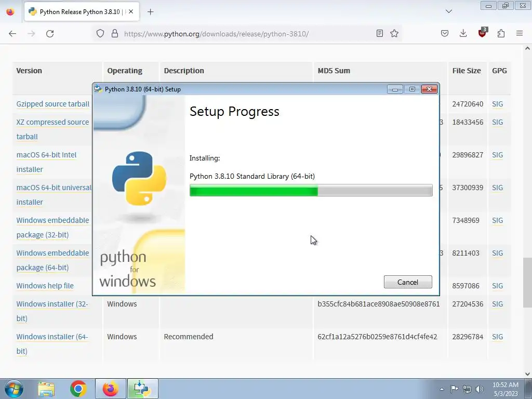Close the Python 3.8.10 Setup dialog

pos(429,89)
